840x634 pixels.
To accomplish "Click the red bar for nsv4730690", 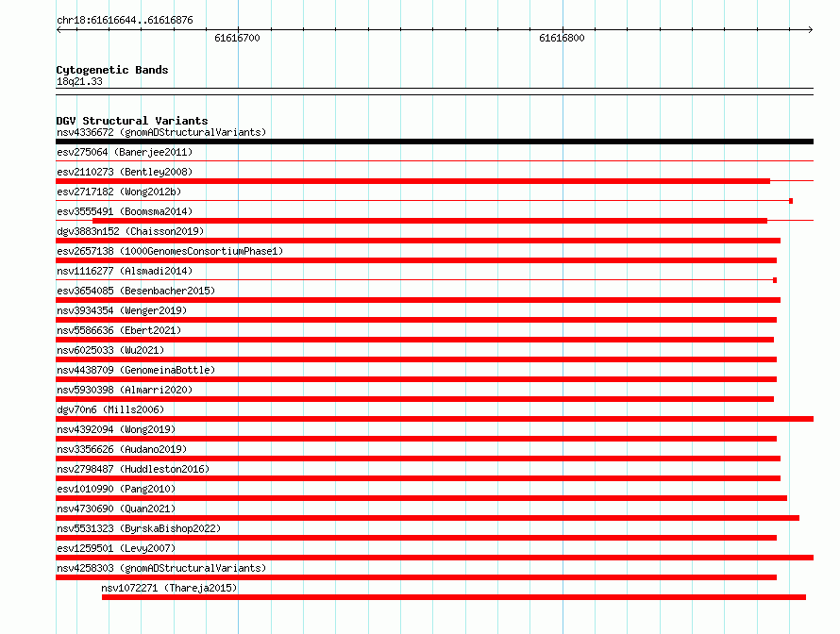I will 428,518.
